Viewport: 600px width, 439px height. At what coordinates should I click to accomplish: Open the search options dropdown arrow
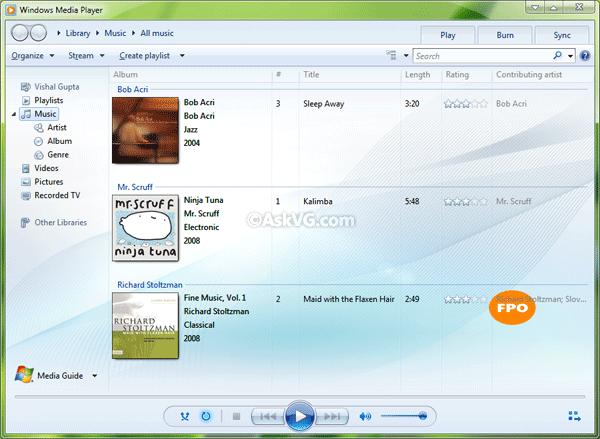[x=570, y=56]
